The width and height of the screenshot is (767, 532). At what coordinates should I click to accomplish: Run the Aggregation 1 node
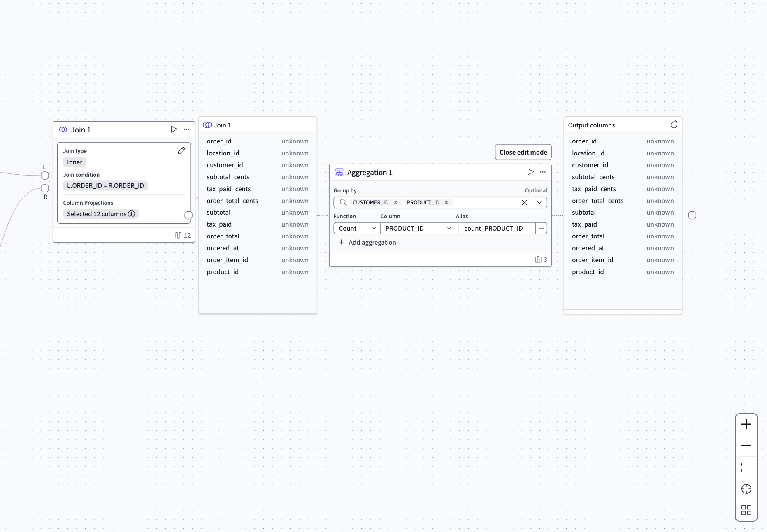pos(530,172)
